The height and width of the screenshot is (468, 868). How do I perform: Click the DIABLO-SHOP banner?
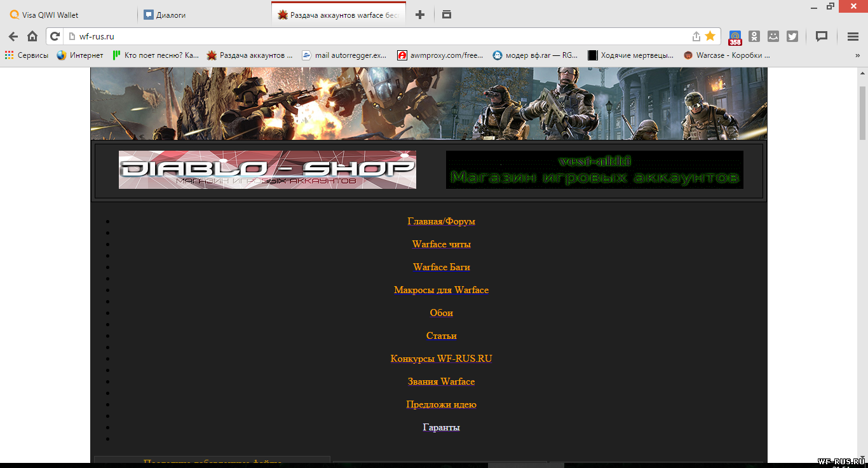(x=268, y=170)
